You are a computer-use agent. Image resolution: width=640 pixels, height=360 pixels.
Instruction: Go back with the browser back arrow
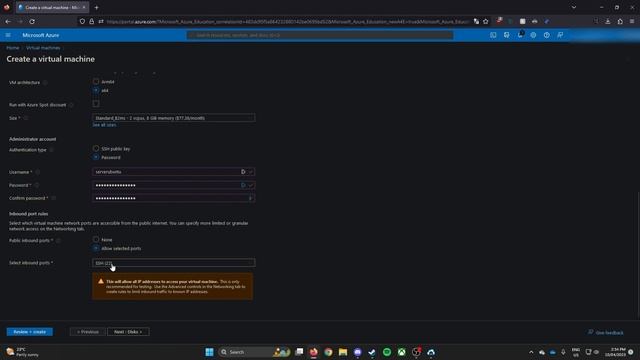8,21
